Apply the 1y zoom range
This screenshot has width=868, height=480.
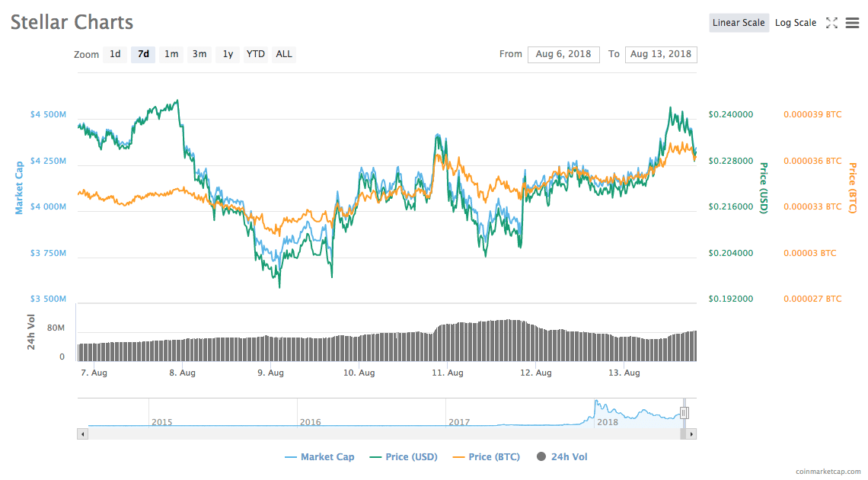click(227, 54)
